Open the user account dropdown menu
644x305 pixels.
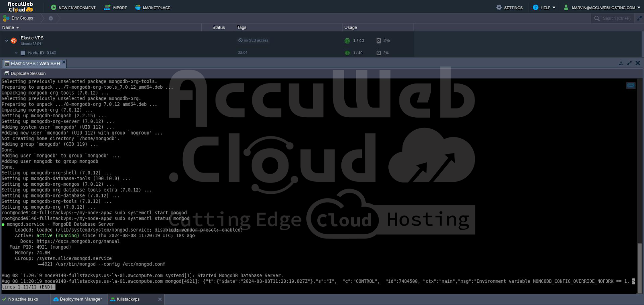coord(602,8)
